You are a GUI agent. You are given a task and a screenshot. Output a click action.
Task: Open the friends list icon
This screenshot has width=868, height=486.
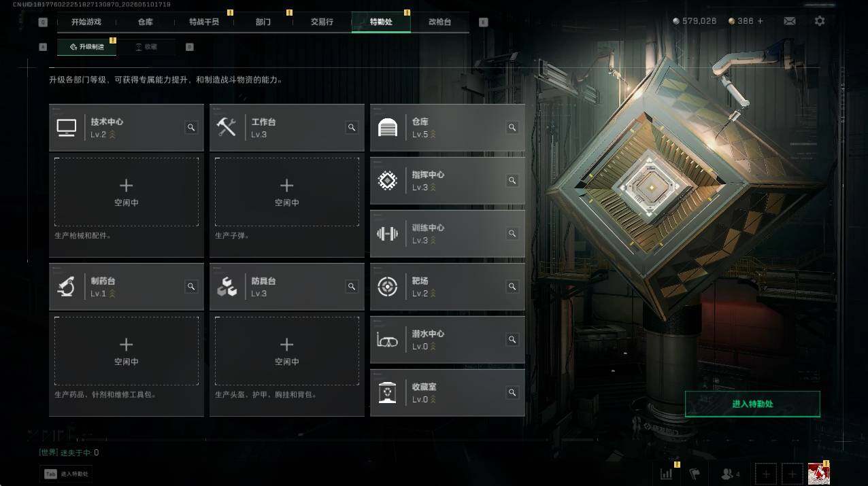click(730, 474)
